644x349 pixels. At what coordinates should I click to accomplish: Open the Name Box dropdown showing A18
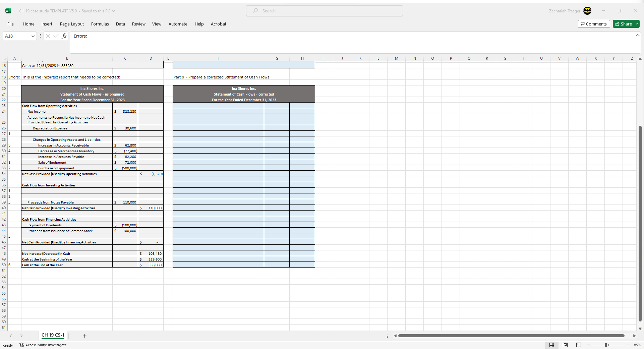(x=33, y=36)
